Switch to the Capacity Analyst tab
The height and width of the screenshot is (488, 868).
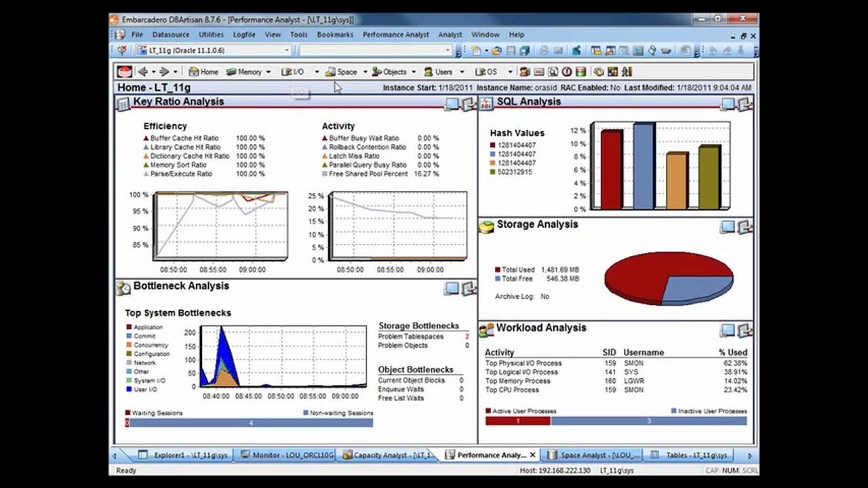387,455
